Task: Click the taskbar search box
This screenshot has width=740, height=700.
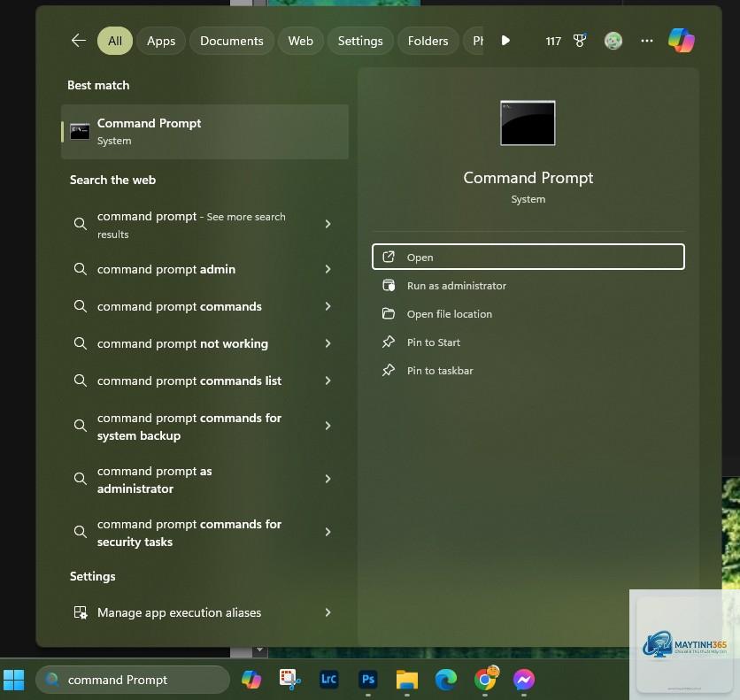Action: pyautogui.click(x=133, y=680)
